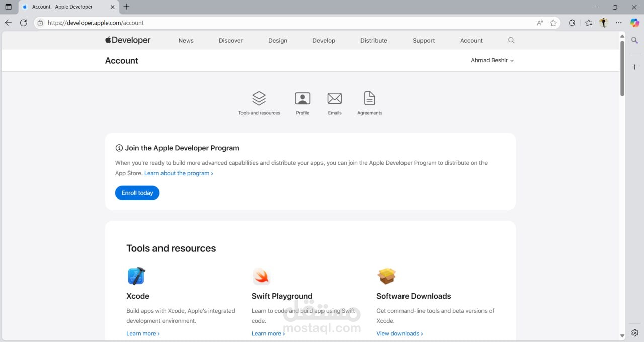This screenshot has width=644, height=342.
Task: Click the scrollbar down arrow
Action: (622, 336)
